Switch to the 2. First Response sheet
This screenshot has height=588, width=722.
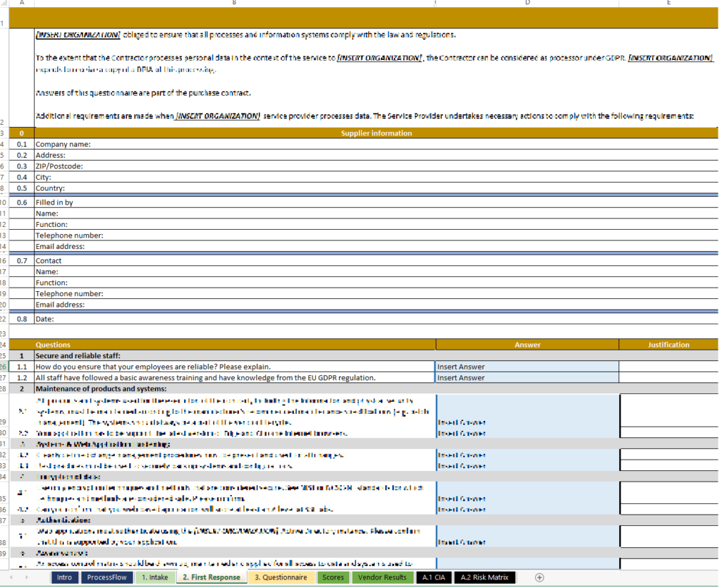pyautogui.click(x=212, y=577)
